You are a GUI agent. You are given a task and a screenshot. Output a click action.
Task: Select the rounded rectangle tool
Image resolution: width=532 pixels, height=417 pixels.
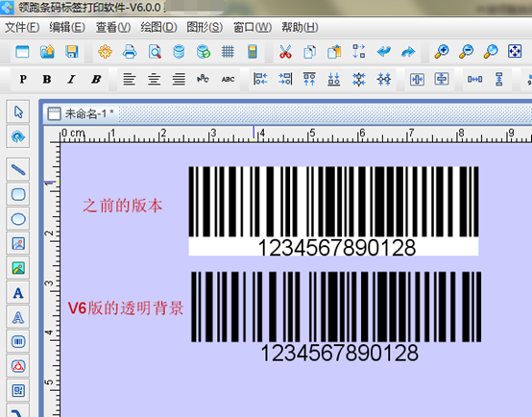[18, 194]
